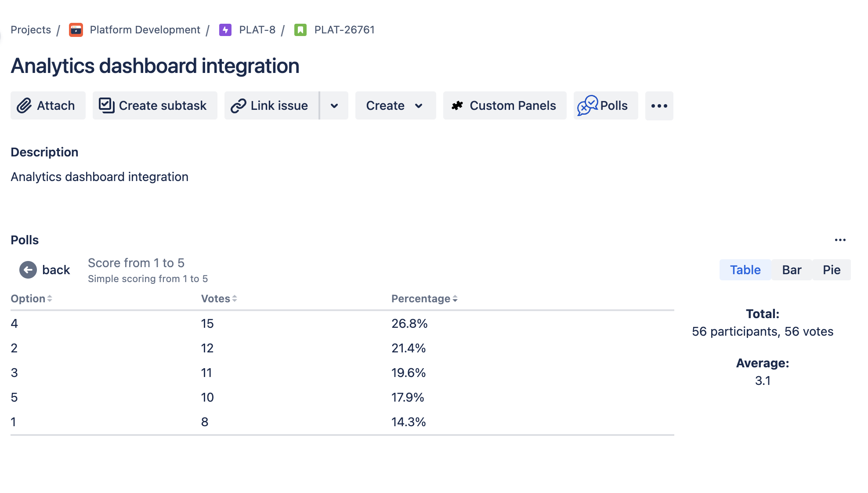The width and height of the screenshot is (868, 493).
Task: Click the Link issue chain icon
Action: pyautogui.click(x=239, y=105)
